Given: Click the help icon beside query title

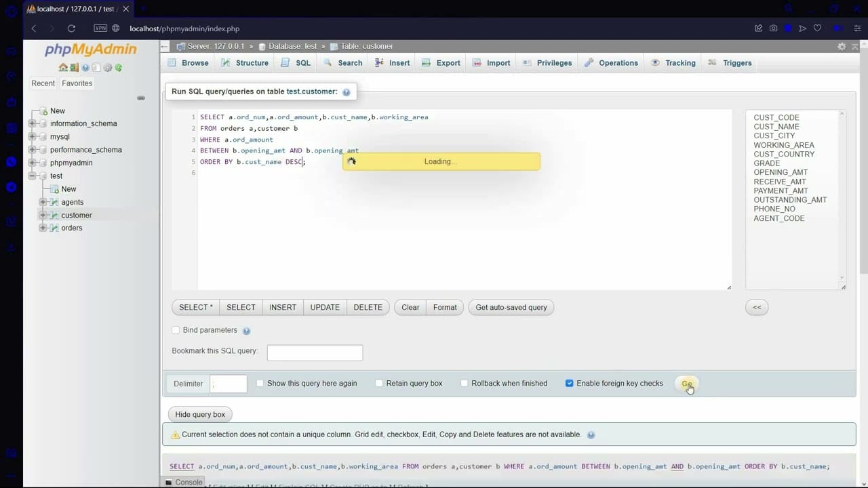Looking at the screenshot, I should (347, 92).
